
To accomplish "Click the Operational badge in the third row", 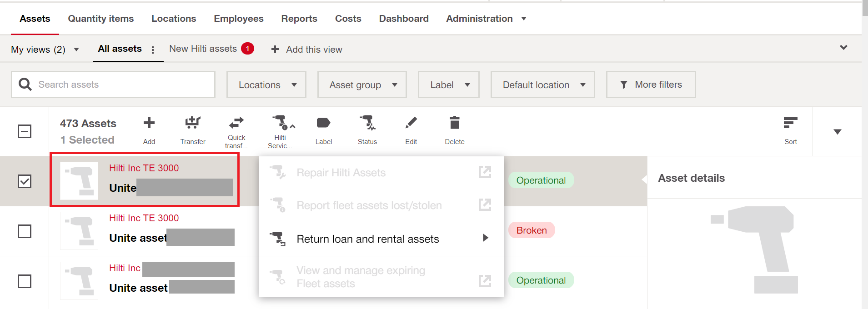I will [x=541, y=280].
